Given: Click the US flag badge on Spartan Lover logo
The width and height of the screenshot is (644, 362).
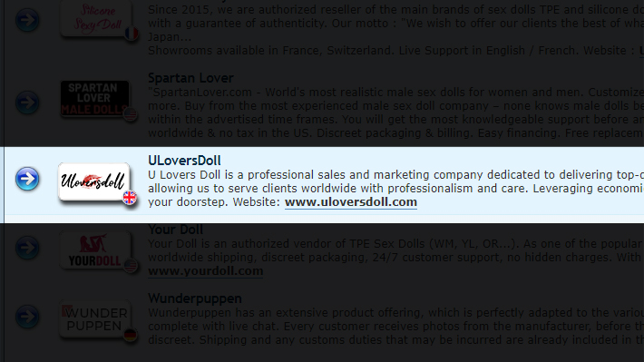Looking at the screenshot, I should [x=131, y=114].
